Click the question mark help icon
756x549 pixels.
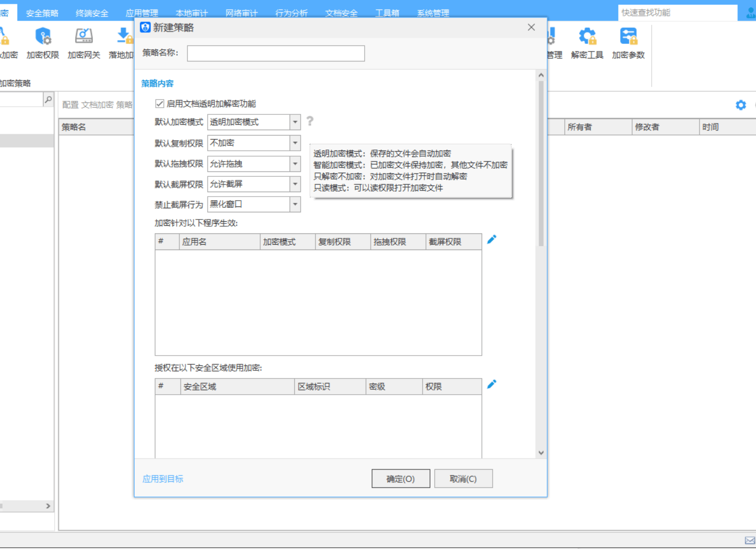310,121
